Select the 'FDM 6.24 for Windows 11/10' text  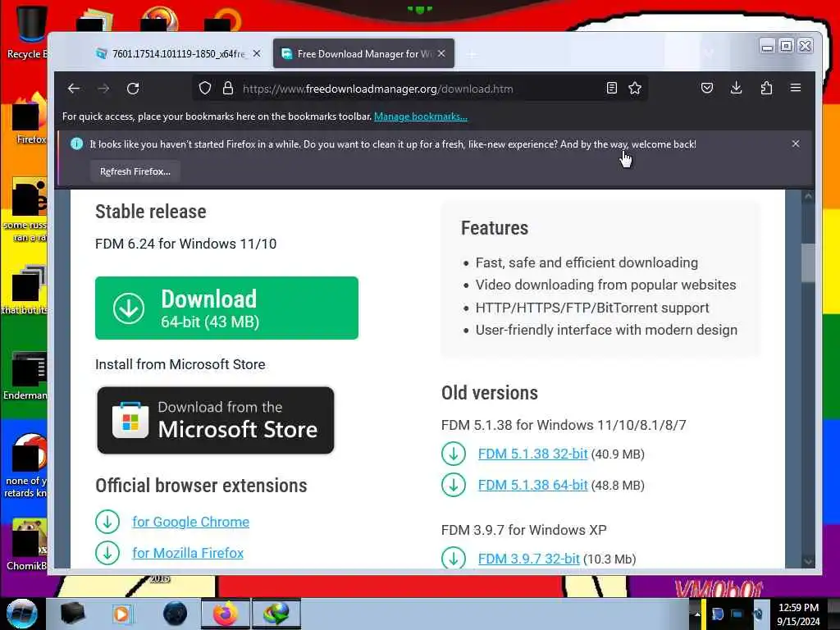click(x=186, y=244)
